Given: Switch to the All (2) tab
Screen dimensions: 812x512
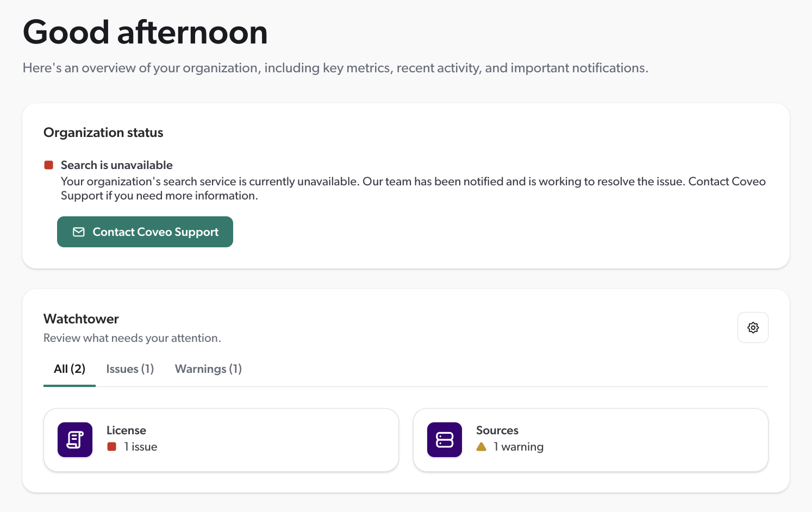Looking at the screenshot, I should tap(70, 369).
